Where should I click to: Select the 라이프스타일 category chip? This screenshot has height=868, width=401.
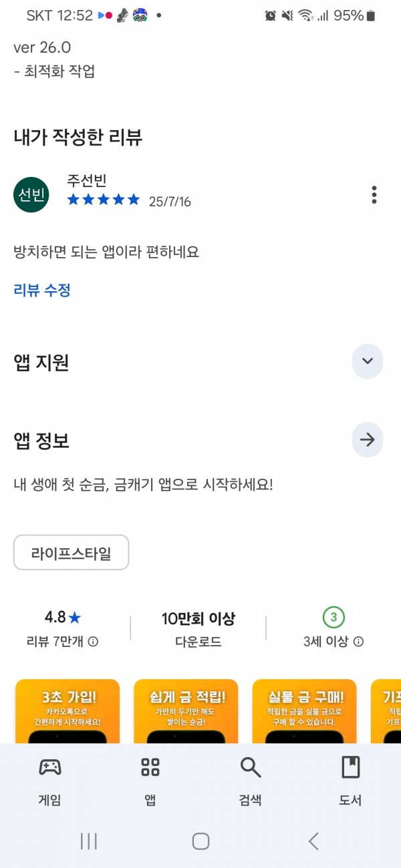[71, 553]
